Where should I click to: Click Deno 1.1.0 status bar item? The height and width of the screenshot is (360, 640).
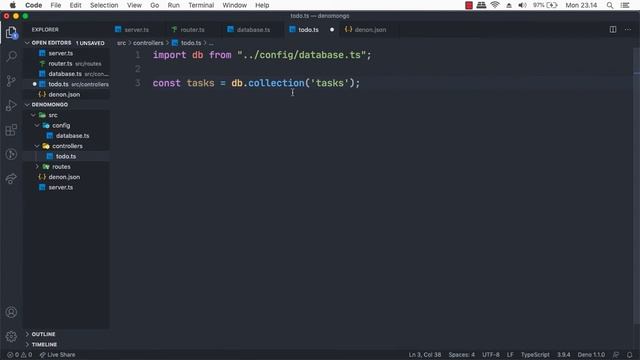[x=591, y=355]
